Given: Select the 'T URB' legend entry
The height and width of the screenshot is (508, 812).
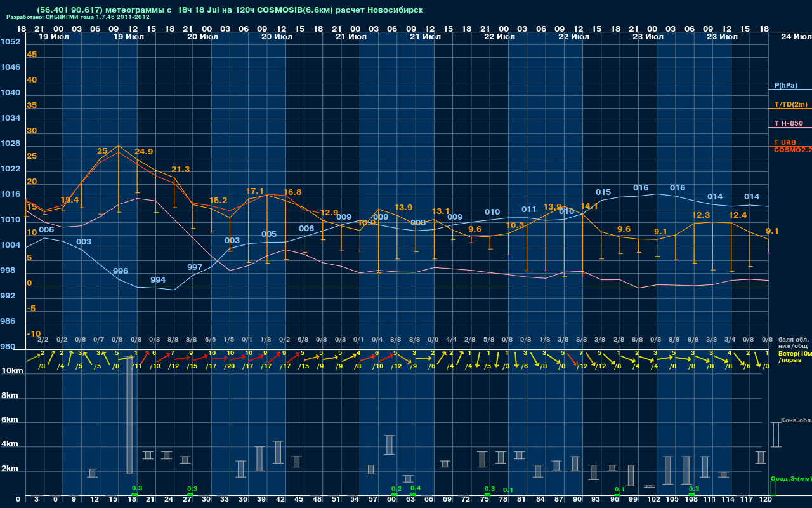Looking at the screenshot, I should coord(785,142).
